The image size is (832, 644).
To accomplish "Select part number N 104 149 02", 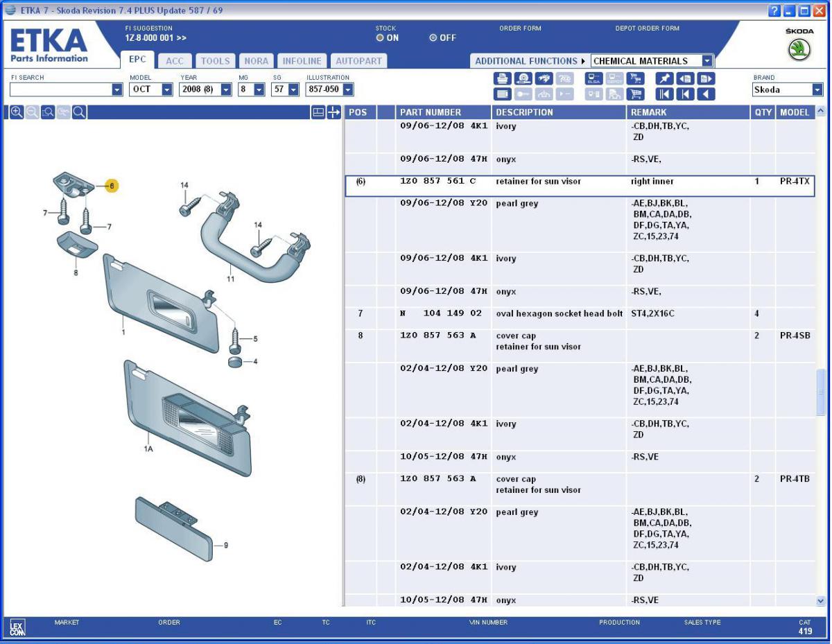I will point(442,315).
